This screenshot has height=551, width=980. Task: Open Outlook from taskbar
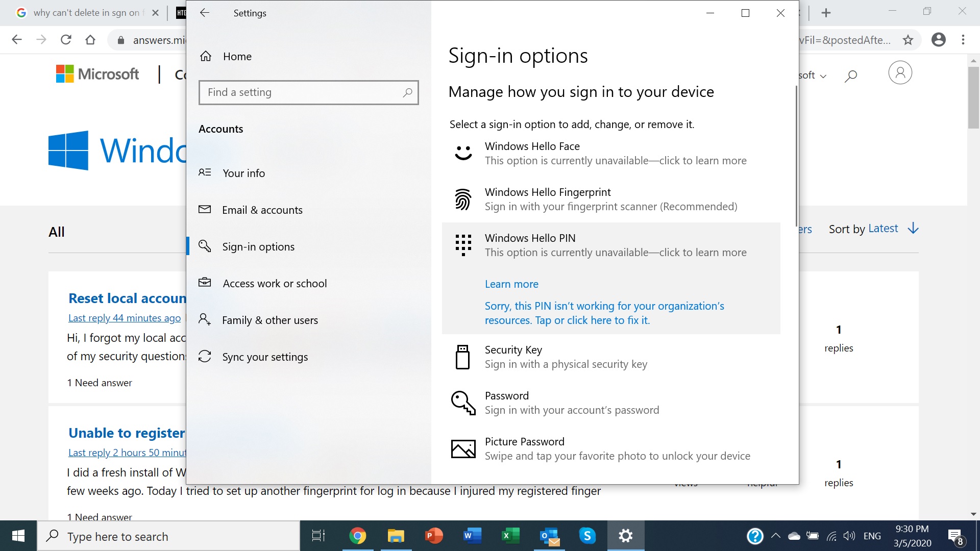click(549, 536)
